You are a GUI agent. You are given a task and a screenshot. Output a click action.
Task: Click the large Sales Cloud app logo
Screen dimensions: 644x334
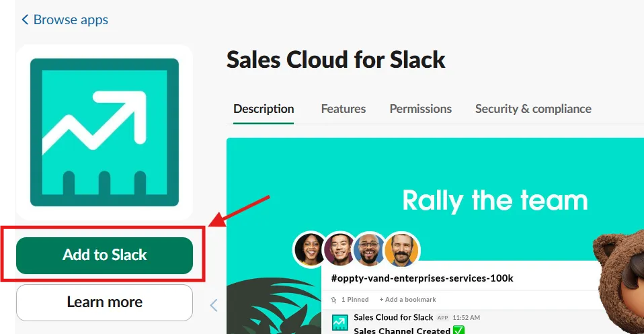coord(104,132)
